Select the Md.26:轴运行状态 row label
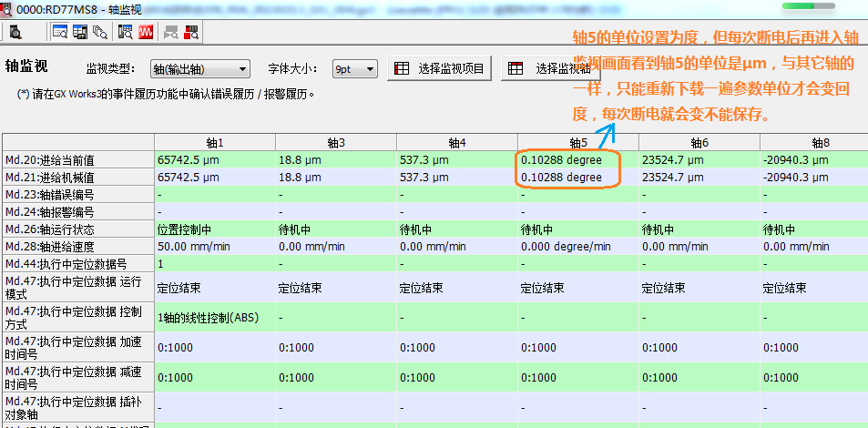868x428 pixels. pos(77,229)
